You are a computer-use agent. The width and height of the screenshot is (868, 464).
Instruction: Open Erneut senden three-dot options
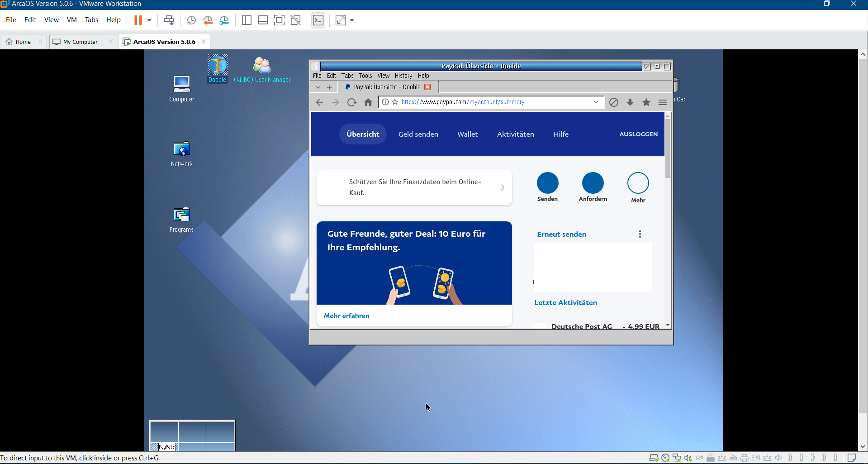pyautogui.click(x=640, y=234)
